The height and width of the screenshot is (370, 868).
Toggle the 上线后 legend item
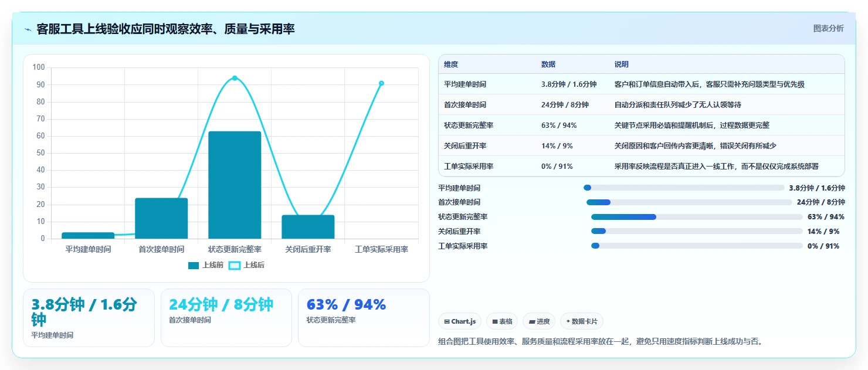tap(246, 266)
